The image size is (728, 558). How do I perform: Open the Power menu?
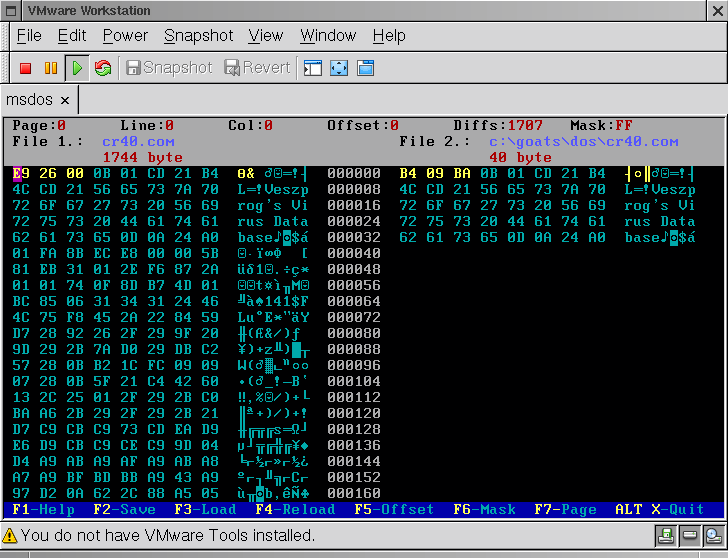(125, 36)
